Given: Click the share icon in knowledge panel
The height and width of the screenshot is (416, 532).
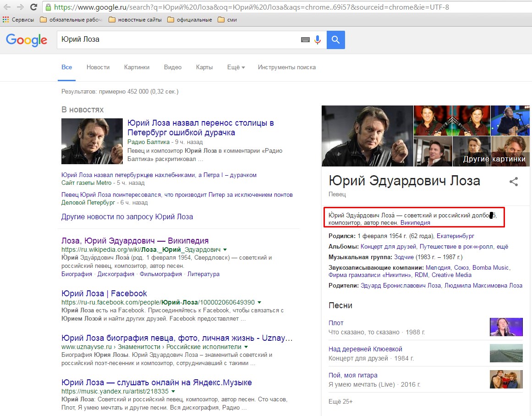Looking at the screenshot, I should point(514,182).
